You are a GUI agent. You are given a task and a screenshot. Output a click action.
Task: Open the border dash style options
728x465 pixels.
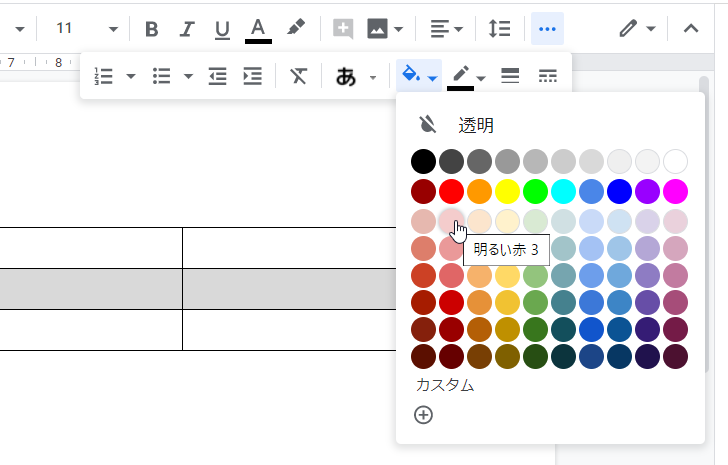click(548, 76)
